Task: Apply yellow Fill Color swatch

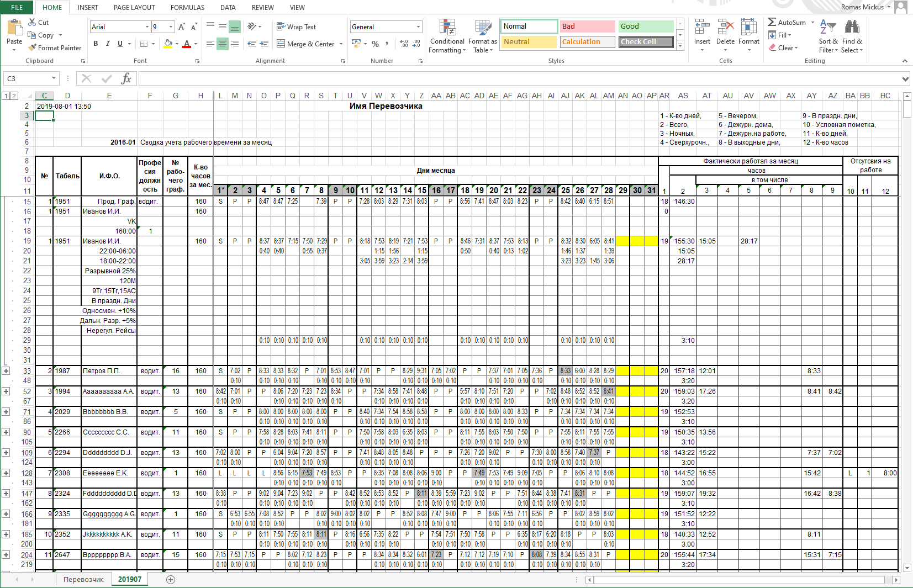Action: pyautogui.click(x=168, y=44)
